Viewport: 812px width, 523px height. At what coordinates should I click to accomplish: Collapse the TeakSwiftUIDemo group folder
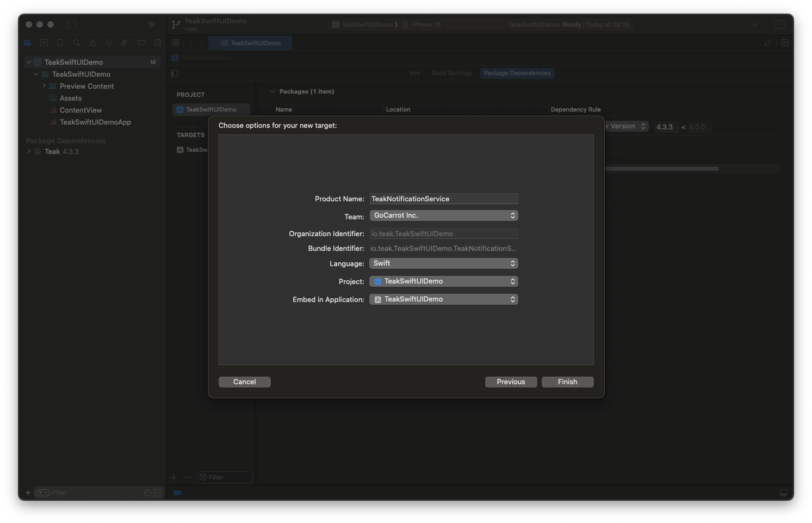click(x=36, y=74)
